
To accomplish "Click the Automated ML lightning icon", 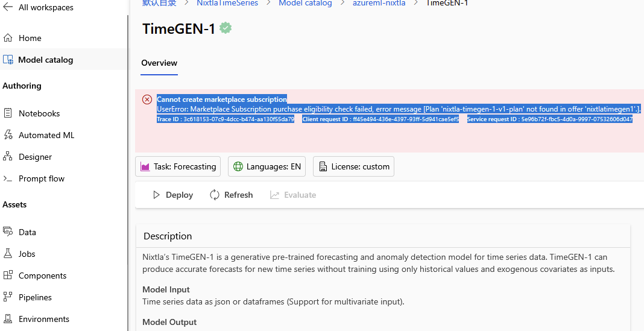I will 8,134.
